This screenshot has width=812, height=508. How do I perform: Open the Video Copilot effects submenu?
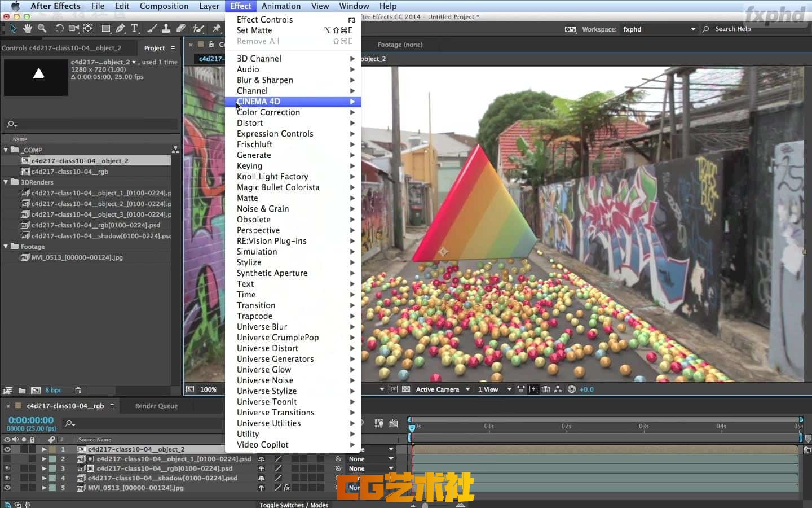click(x=293, y=445)
